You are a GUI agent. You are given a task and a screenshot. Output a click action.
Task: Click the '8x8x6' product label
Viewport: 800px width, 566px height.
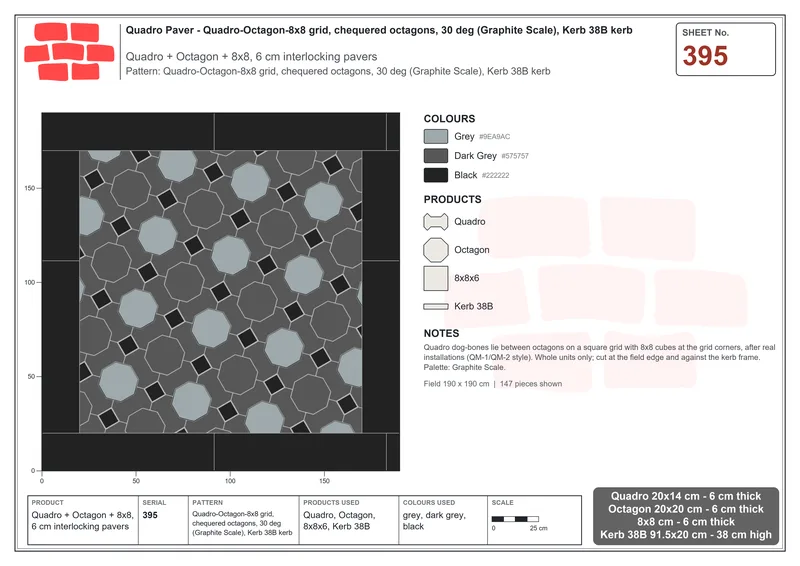tap(467, 278)
